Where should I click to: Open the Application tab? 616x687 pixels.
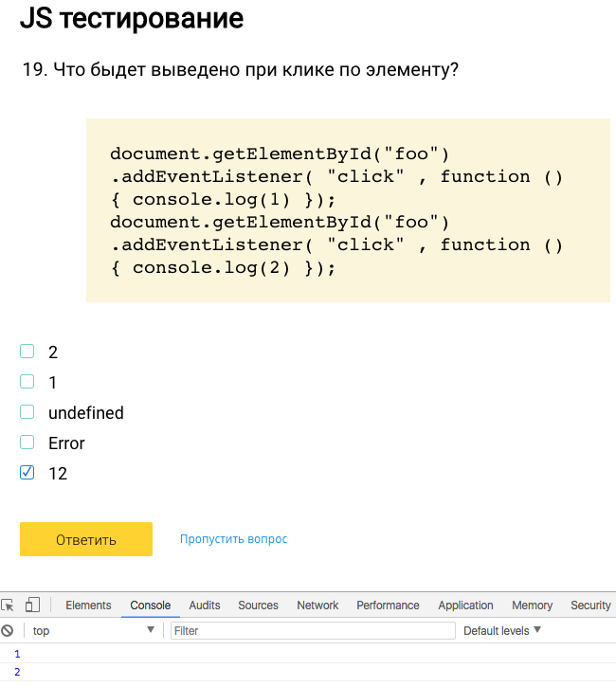465,606
